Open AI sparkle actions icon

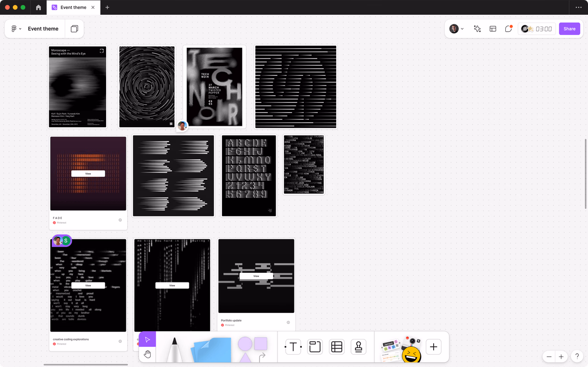point(477,29)
